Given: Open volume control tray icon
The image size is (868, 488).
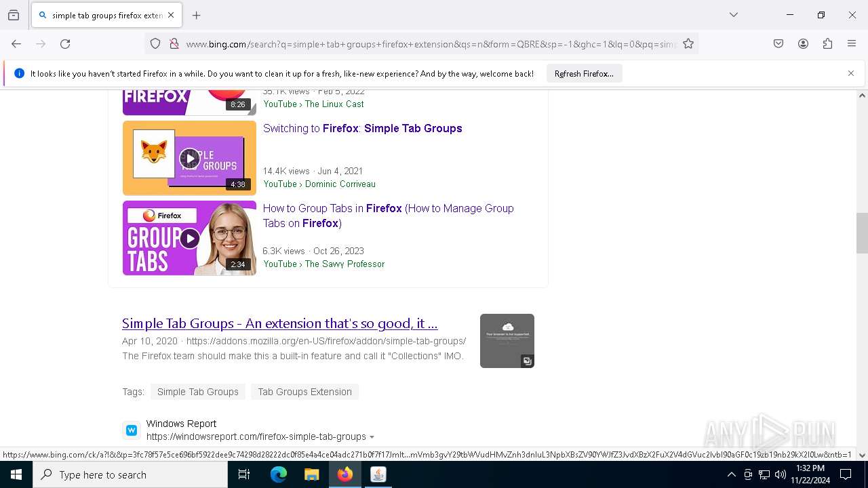Looking at the screenshot, I should [781, 474].
